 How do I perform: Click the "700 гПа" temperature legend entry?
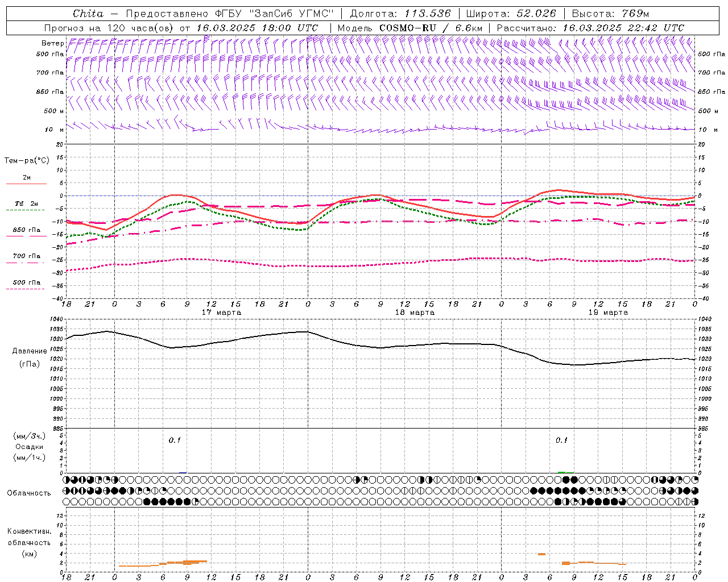27,256
